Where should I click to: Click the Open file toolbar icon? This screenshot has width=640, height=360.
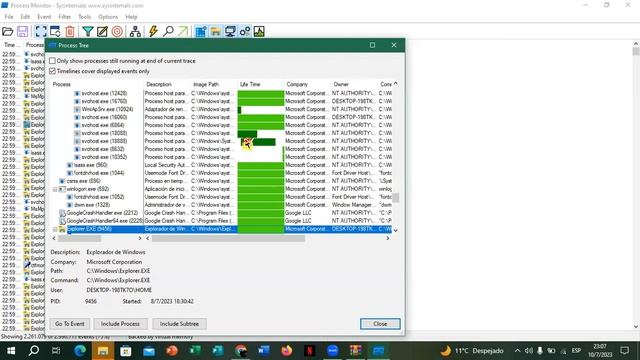(x=8, y=31)
